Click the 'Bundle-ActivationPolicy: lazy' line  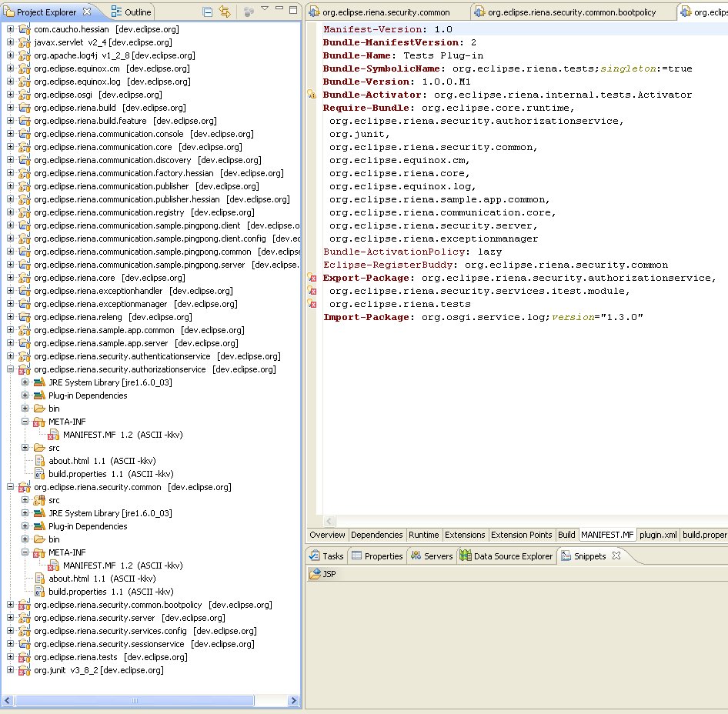(x=412, y=252)
